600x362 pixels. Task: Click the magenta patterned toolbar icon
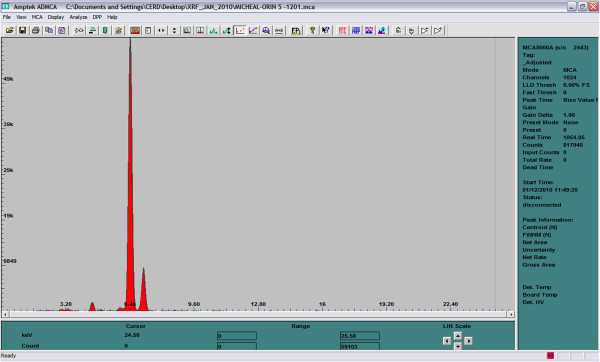click(x=369, y=30)
